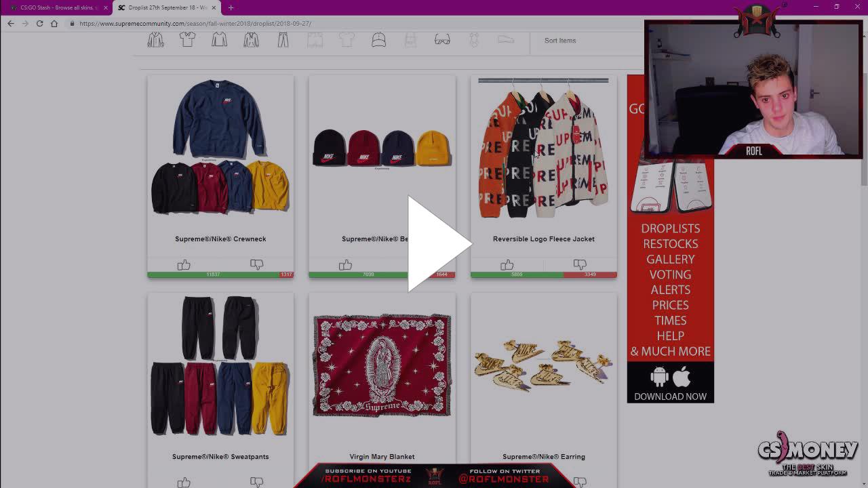Open the Sort Items dropdown
This screenshot has width=868, height=488.
pos(560,41)
